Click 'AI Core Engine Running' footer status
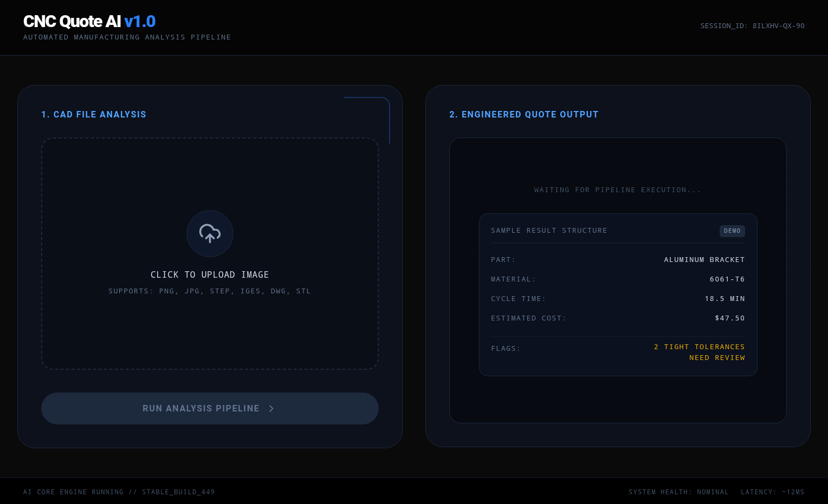The image size is (828, 504). point(119,492)
